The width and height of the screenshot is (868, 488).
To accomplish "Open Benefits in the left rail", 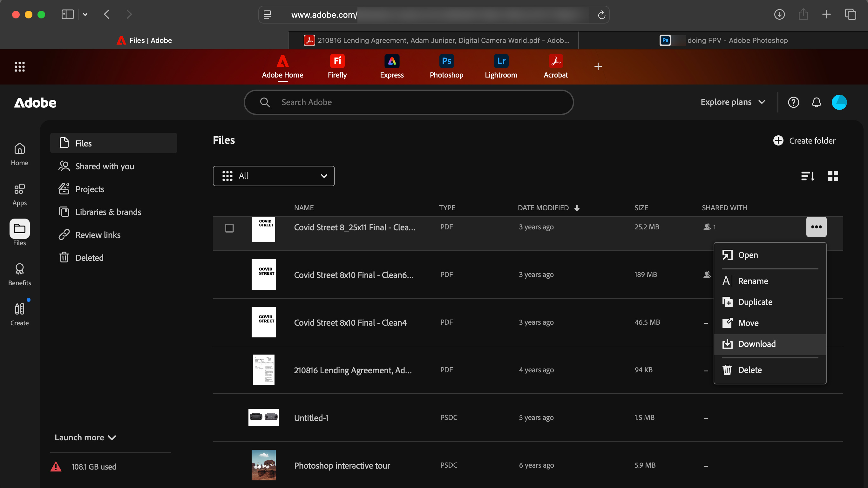I will (20, 275).
